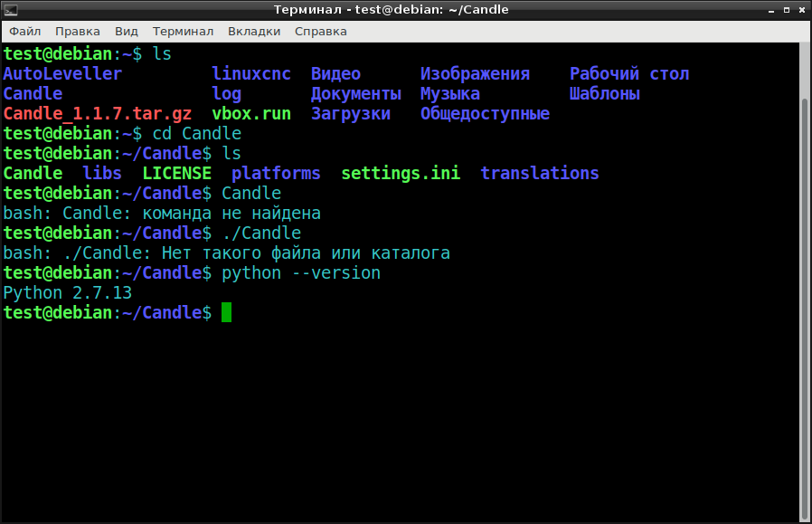
Task: Open the Терминал menu
Action: click(183, 32)
